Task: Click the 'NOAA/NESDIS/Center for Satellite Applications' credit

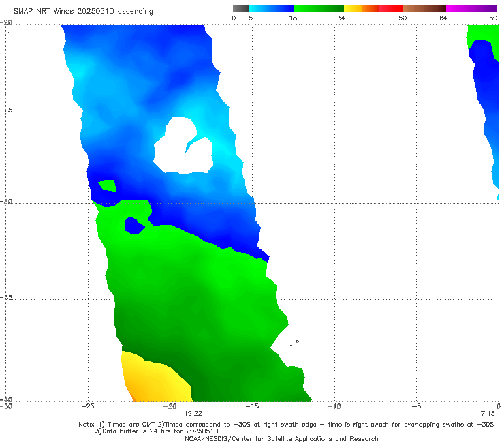Action: coord(281,439)
